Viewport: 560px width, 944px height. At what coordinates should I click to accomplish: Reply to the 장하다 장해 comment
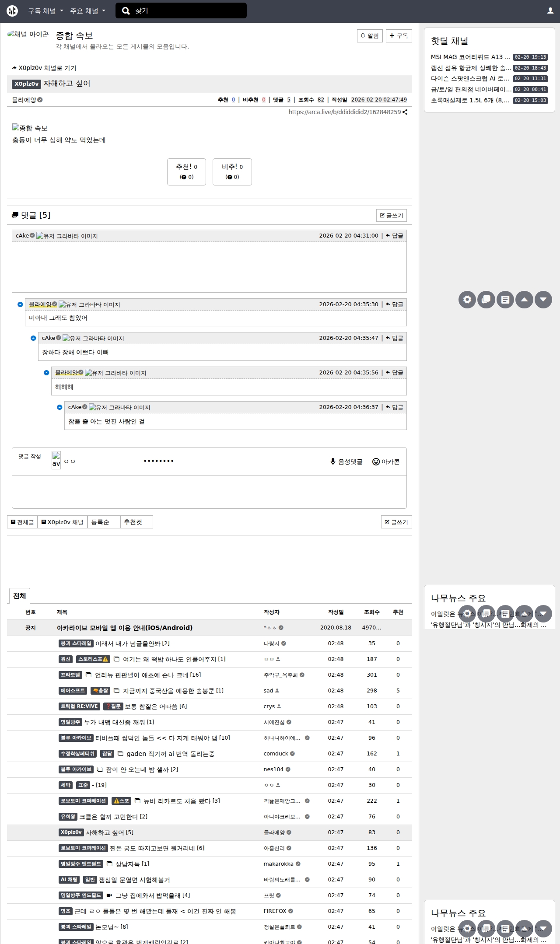coord(394,338)
